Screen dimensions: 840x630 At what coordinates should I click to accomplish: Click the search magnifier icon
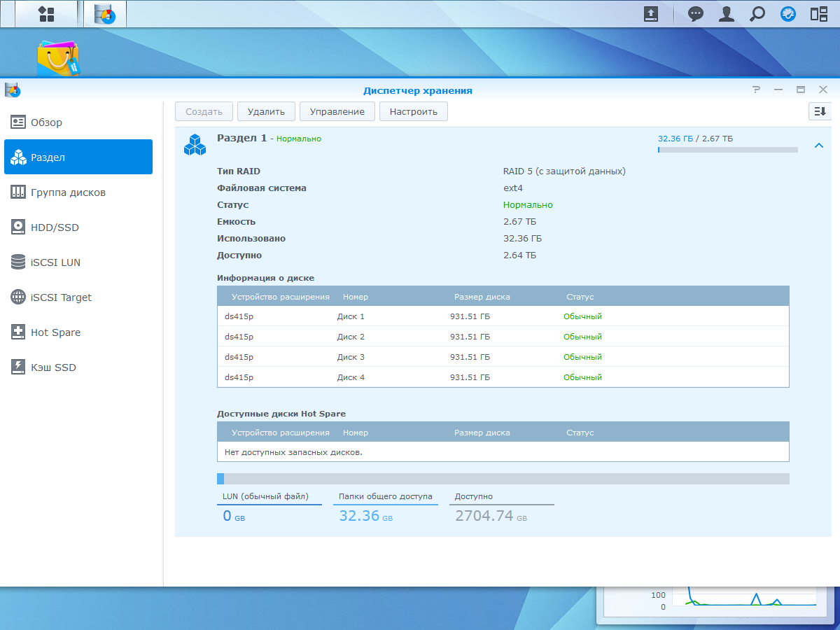click(757, 14)
